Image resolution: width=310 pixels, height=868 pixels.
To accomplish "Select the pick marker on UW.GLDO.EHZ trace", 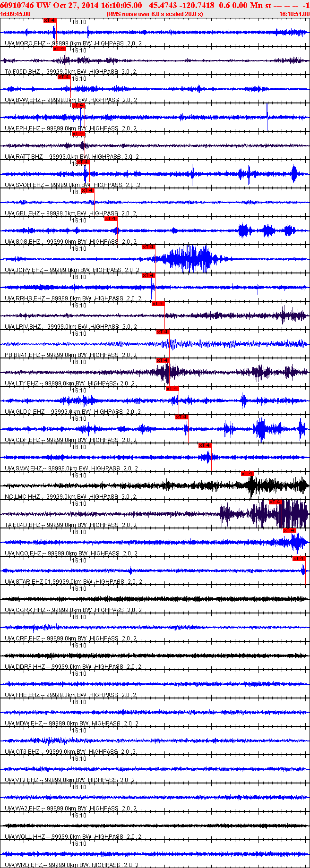I will point(172,389).
